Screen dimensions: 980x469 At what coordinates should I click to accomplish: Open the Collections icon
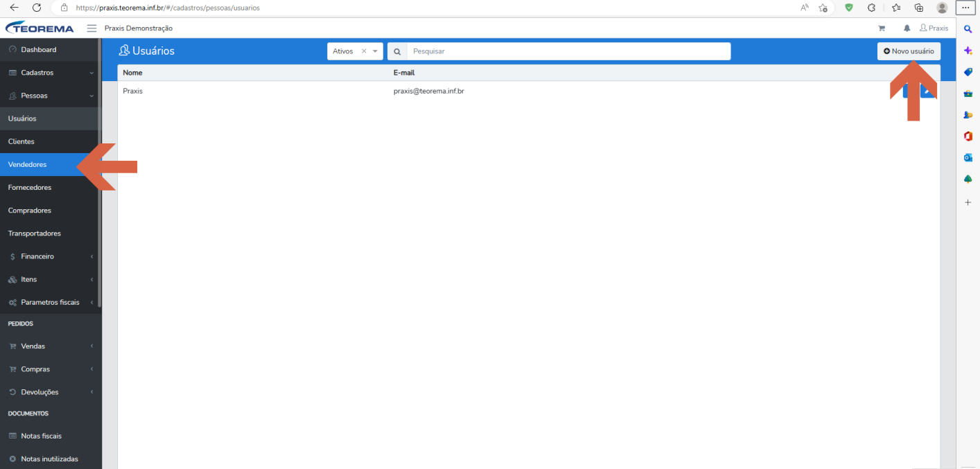click(x=919, y=8)
